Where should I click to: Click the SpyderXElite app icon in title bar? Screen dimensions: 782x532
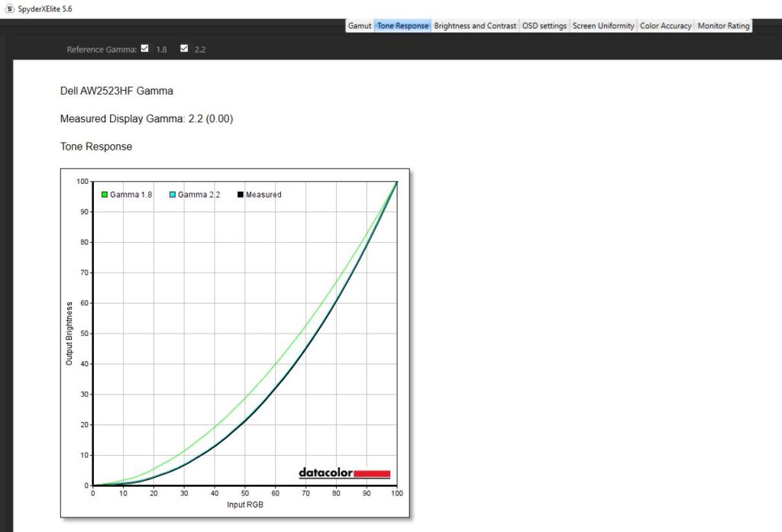click(x=10, y=8)
